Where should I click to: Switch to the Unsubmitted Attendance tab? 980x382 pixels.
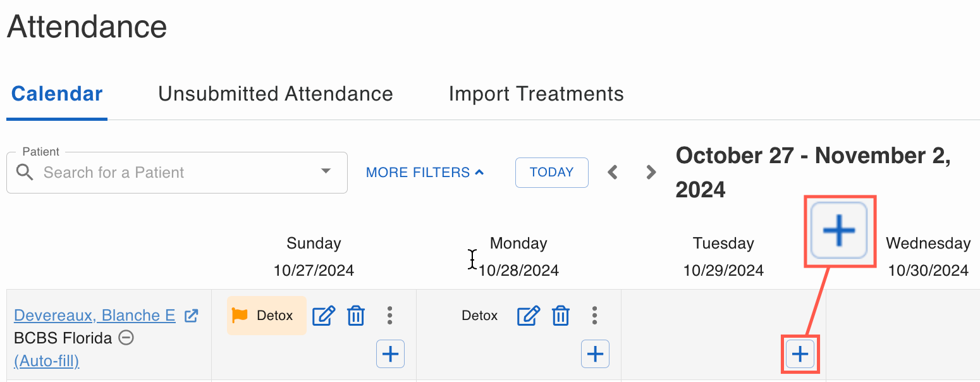point(275,94)
